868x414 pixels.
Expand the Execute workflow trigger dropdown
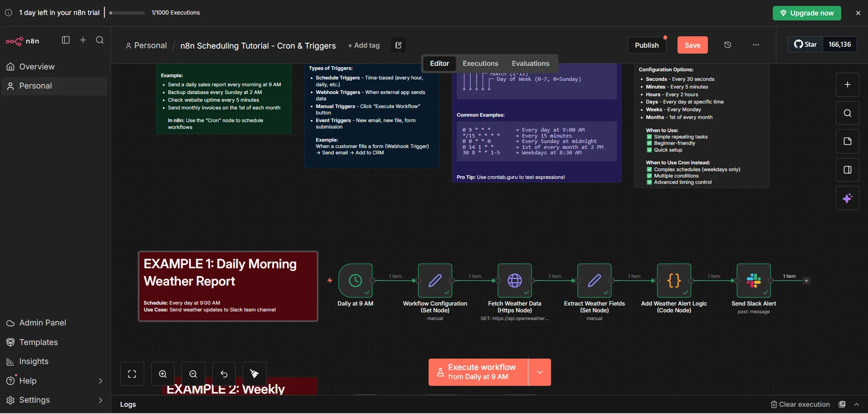(539, 372)
